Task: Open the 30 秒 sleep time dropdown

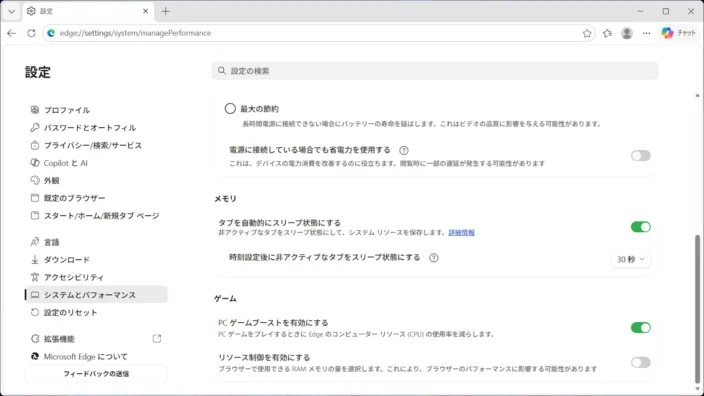Action: (630, 260)
